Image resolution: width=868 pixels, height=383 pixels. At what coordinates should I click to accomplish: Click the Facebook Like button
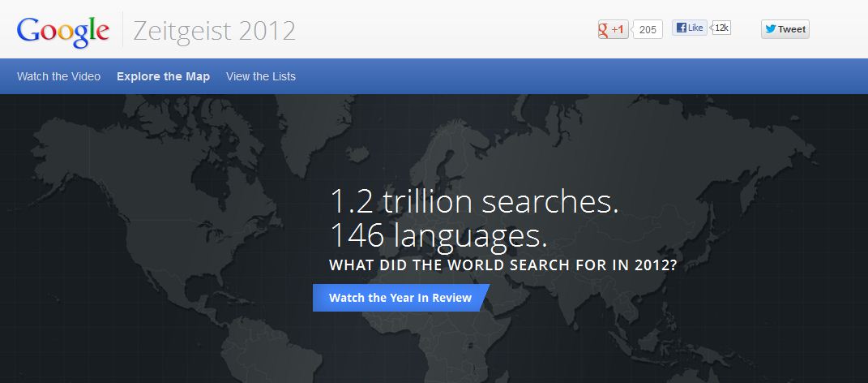(689, 28)
